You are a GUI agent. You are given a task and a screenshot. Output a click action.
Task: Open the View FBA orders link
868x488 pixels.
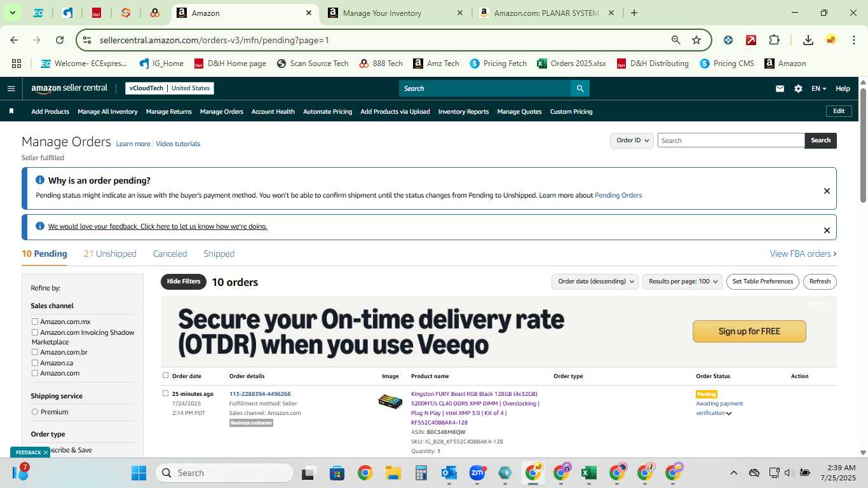[803, 254]
